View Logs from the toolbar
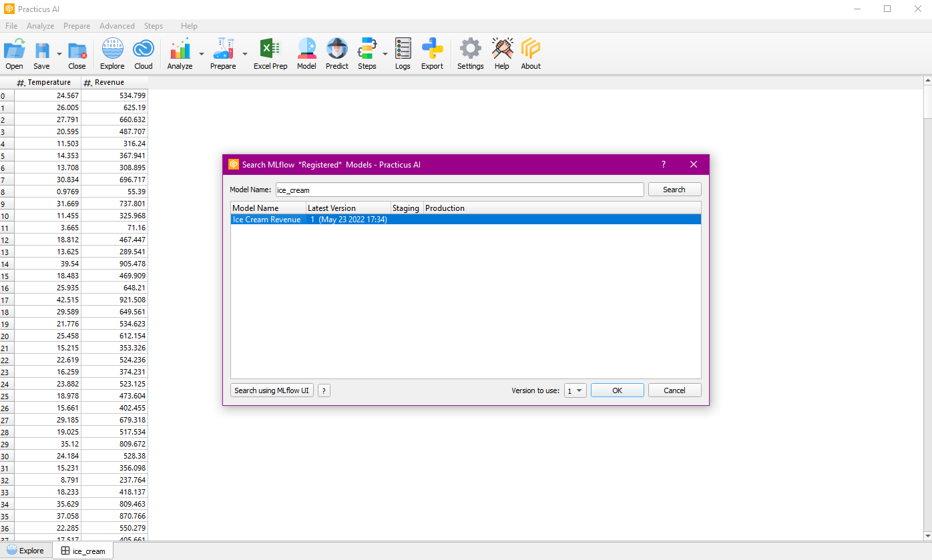The width and height of the screenshot is (932, 560). click(403, 53)
